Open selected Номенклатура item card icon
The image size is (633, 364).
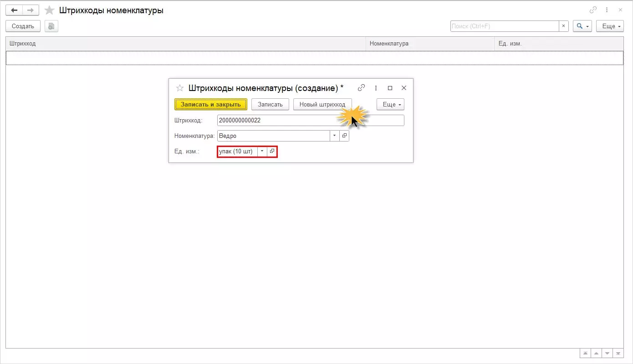click(x=344, y=136)
